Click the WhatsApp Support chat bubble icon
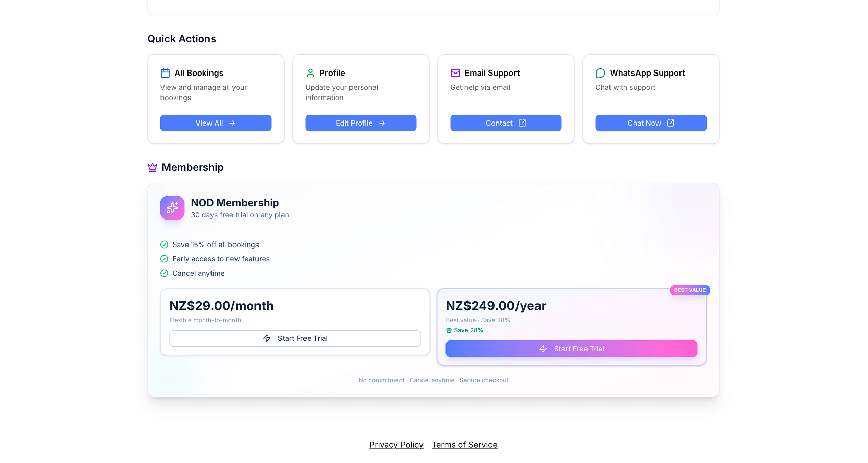Image resolution: width=868 pixels, height=463 pixels. click(x=600, y=73)
